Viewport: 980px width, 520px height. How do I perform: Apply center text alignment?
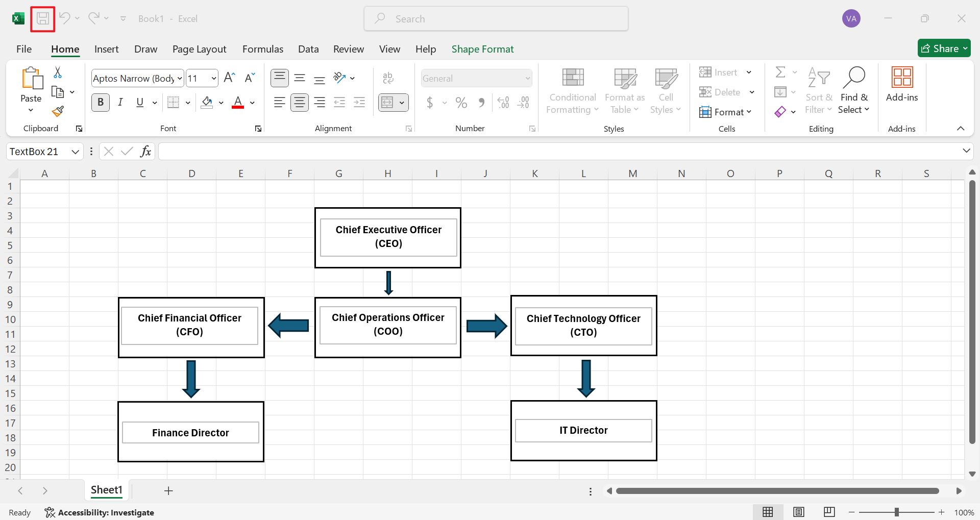click(300, 102)
